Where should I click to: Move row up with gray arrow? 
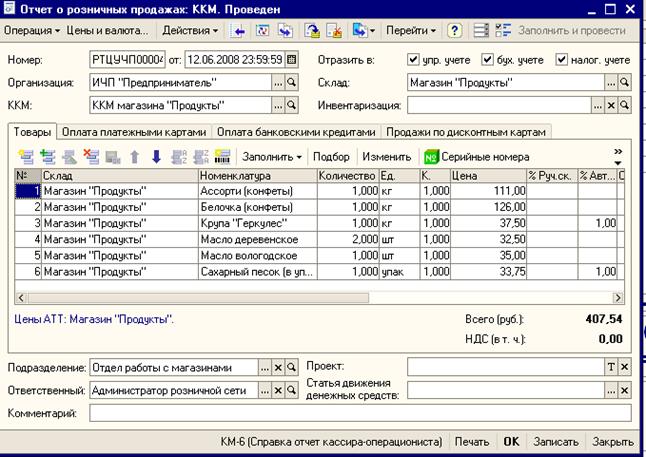(x=135, y=157)
